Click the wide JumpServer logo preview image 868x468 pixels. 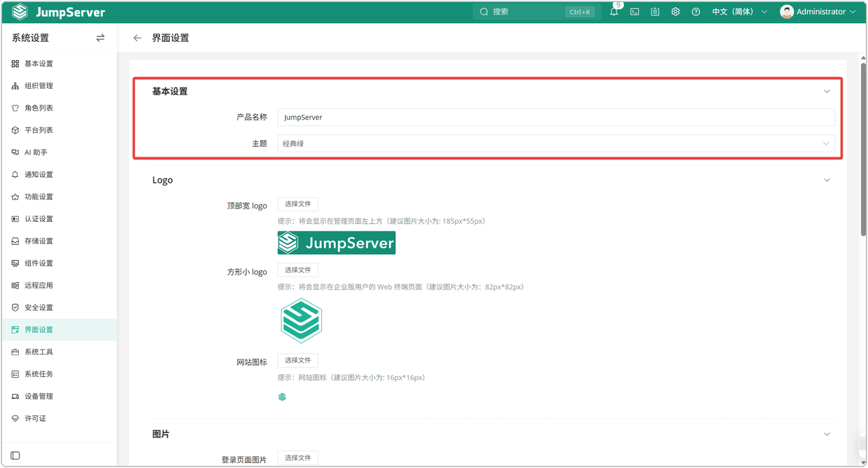[x=337, y=243]
